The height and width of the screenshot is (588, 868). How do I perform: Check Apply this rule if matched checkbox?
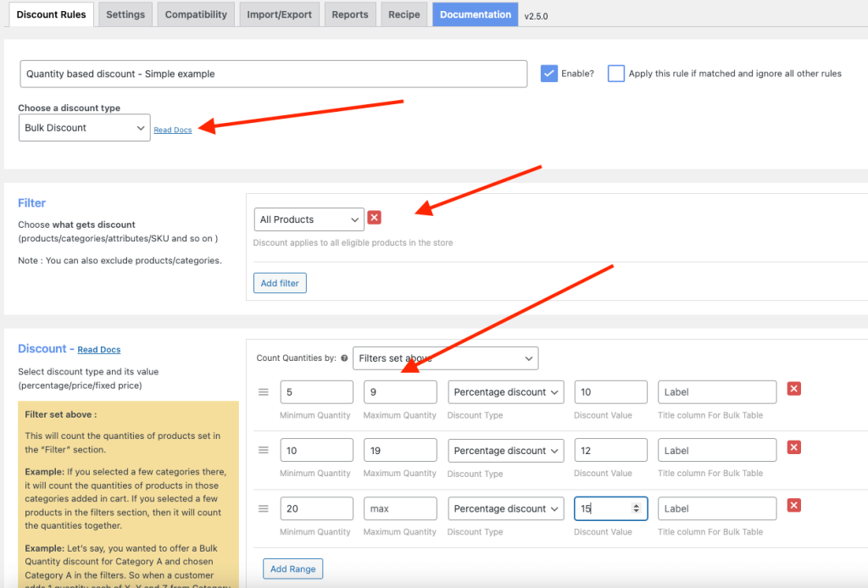point(615,74)
